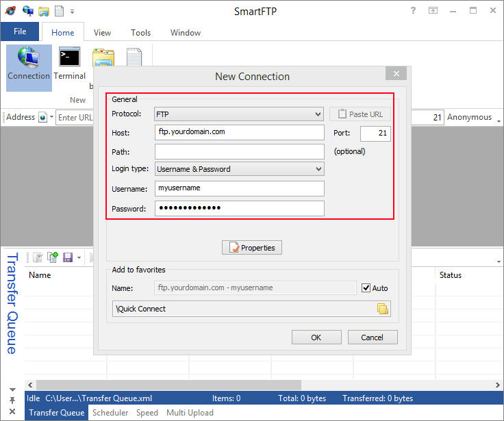This screenshot has width=504, height=421.
Task: Click the Address bar globe icon
Action: 42,117
